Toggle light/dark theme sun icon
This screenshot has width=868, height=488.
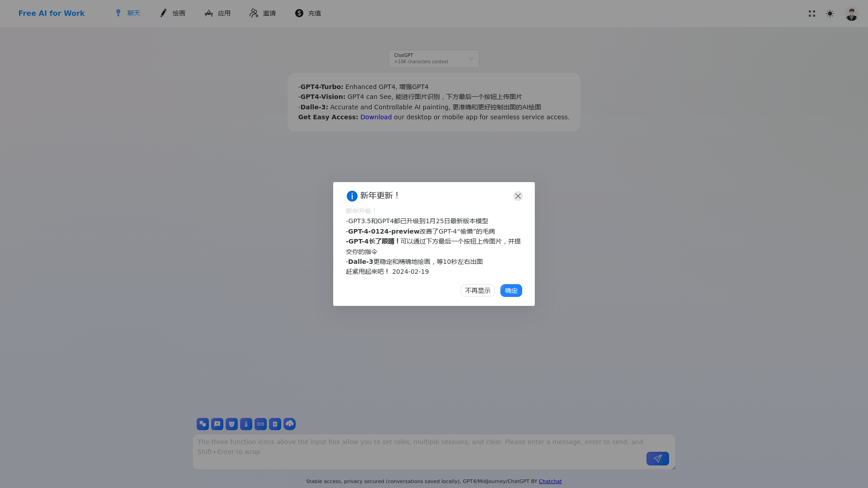coord(830,14)
